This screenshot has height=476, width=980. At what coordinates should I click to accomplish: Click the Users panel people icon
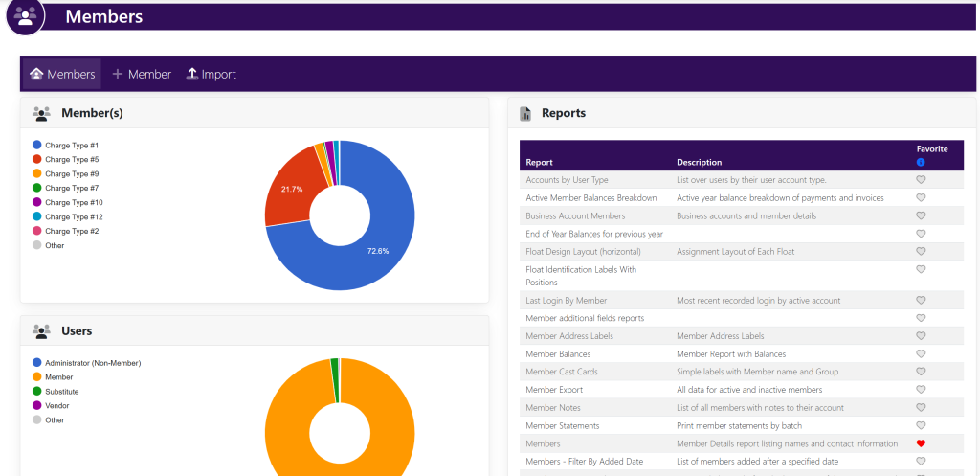click(41, 331)
